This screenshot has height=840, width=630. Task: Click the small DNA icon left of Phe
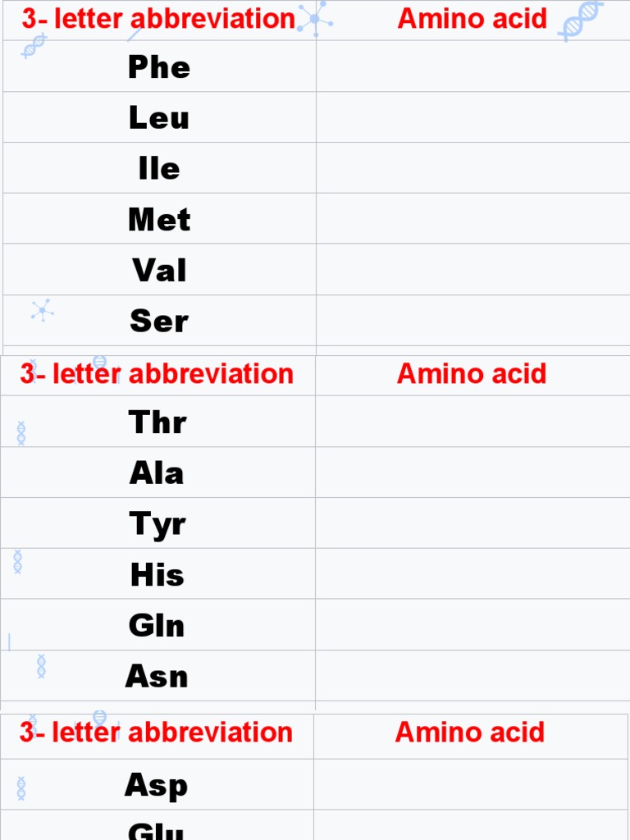(34, 47)
